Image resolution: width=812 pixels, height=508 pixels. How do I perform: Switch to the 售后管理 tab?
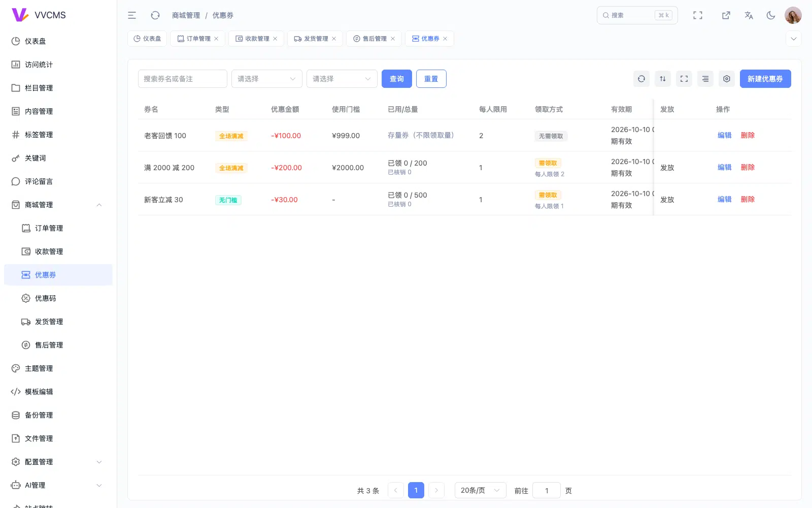pyautogui.click(x=374, y=39)
